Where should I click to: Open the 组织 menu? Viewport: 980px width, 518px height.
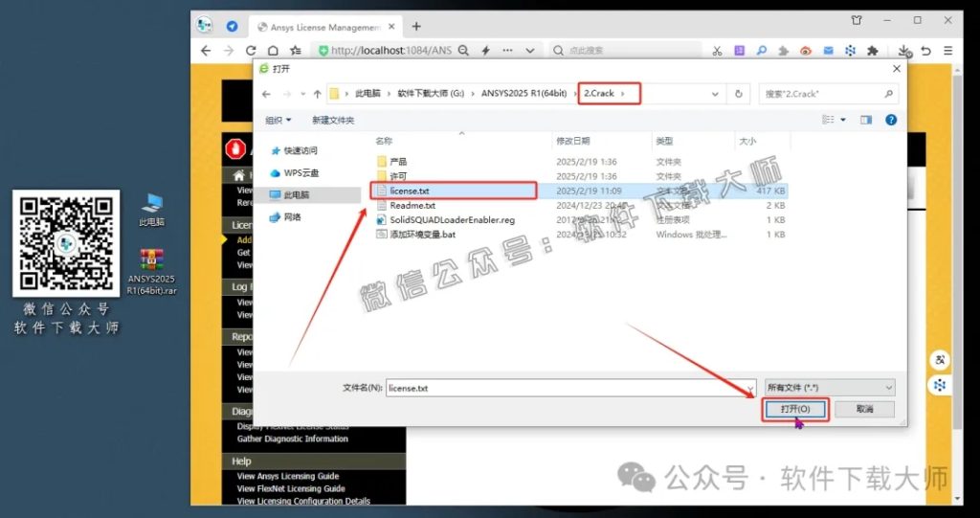278,120
